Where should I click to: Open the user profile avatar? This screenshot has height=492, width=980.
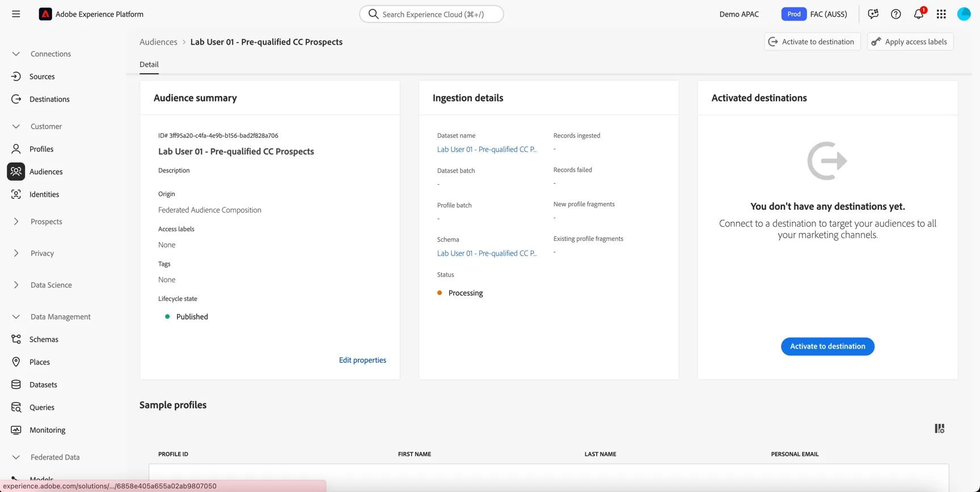tap(964, 14)
